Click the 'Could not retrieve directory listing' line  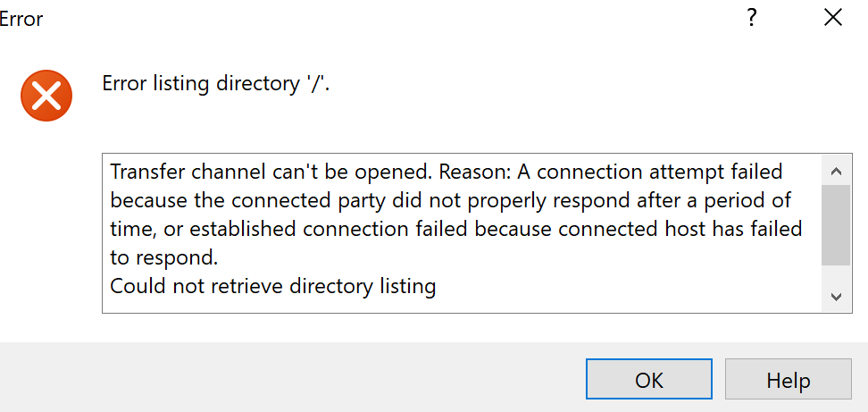272,287
